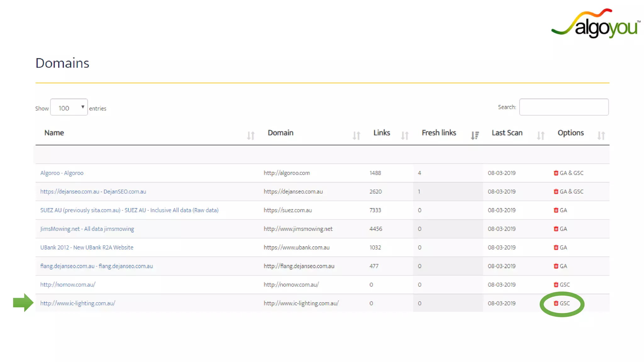Click the algoyou logo
The height and width of the screenshot is (362, 644).
coord(596,24)
